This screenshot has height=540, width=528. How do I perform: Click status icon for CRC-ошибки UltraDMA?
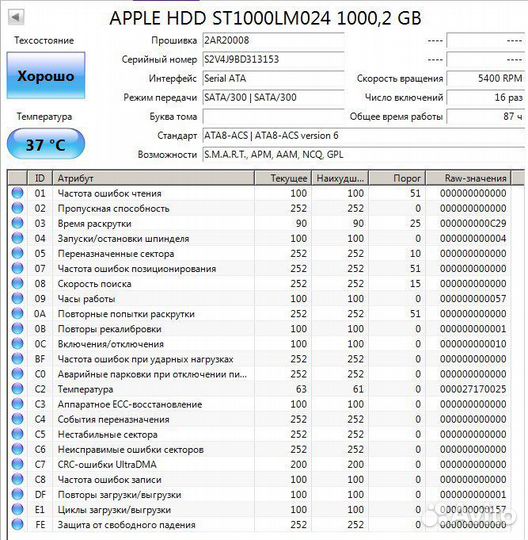[17, 464]
